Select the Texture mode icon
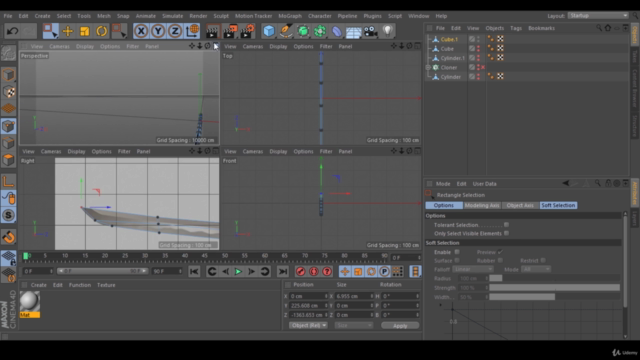The width and height of the screenshot is (640, 360). pyautogui.click(x=9, y=92)
